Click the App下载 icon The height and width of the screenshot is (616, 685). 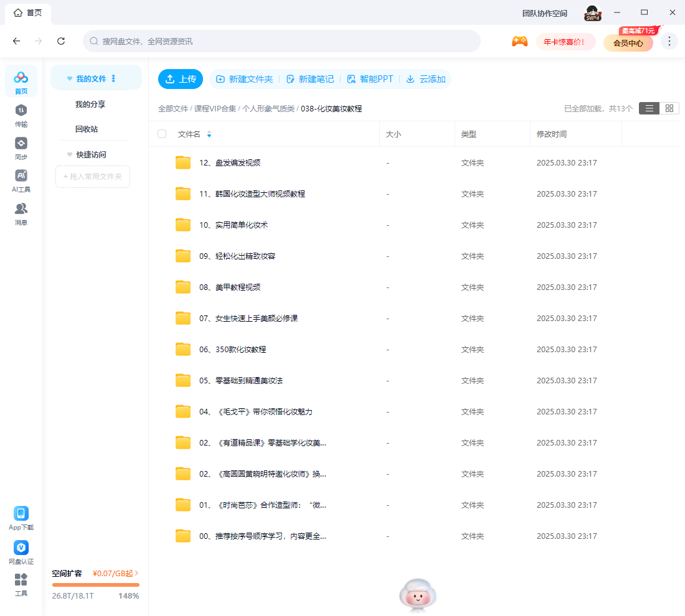point(21,514)
